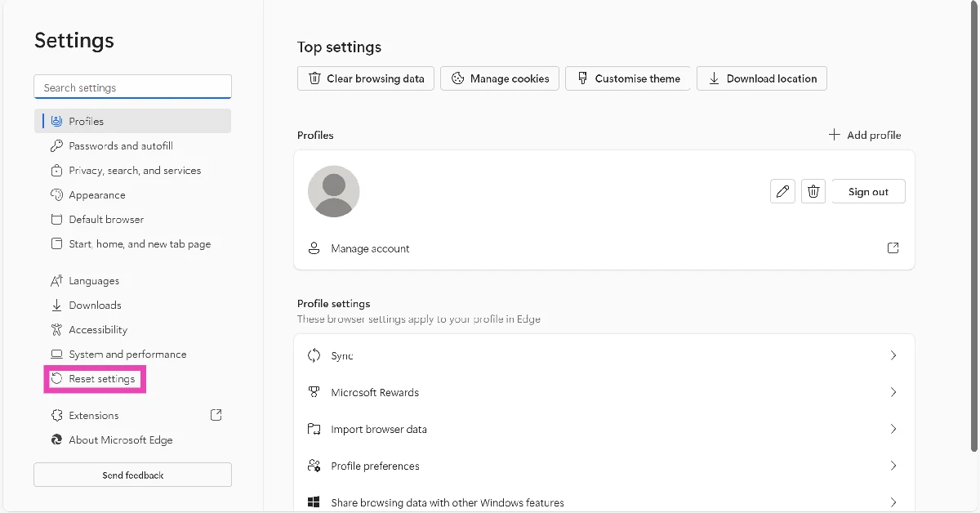Open the Accessibility settings section
The image size is (980, 513).
98,329
